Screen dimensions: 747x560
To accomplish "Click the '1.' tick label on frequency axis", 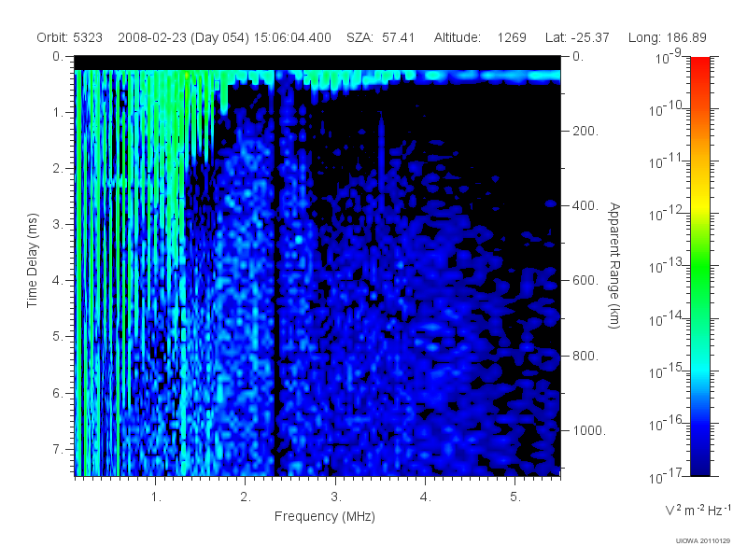I will pos(156,497).
